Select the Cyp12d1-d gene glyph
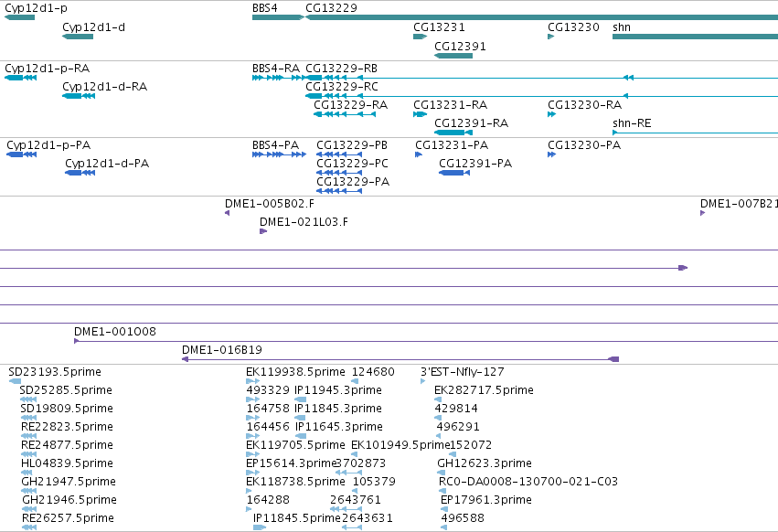Image resolution: width=778 pixels, height=532 pixels. pos(78,37)
